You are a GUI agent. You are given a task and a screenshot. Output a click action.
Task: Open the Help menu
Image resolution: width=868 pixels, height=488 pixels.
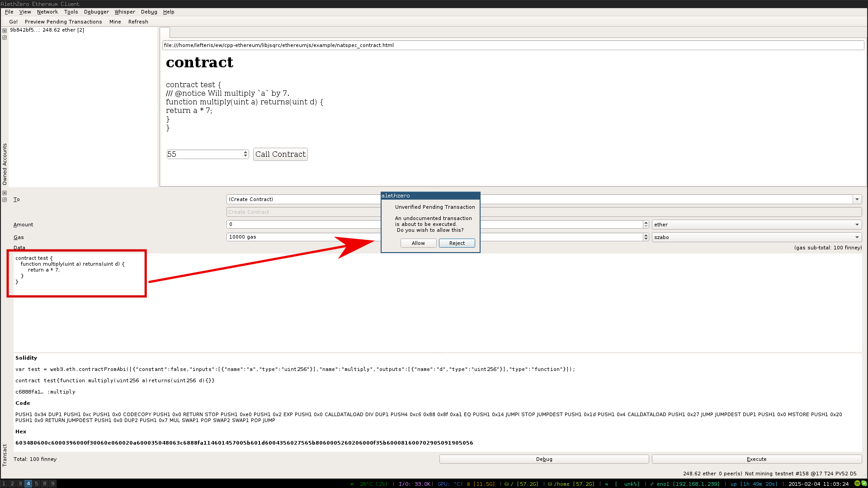pyautogui.click(x=169, y=12)
